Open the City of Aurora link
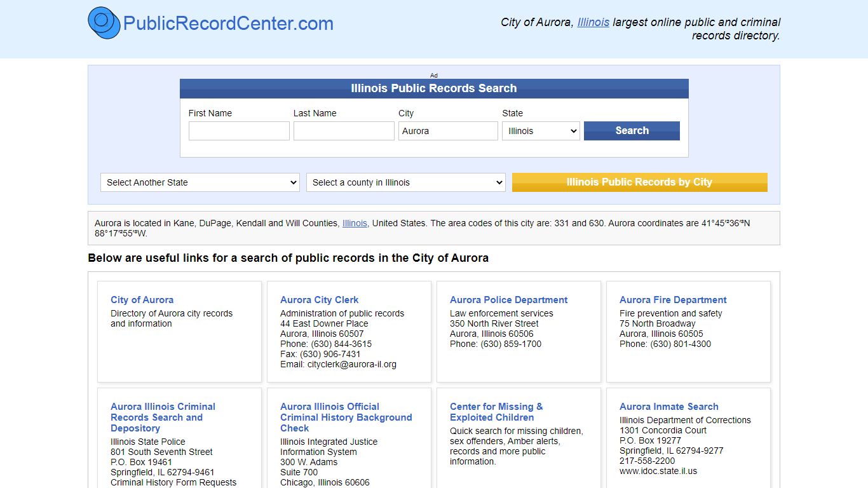 click(x=142, y=300)
